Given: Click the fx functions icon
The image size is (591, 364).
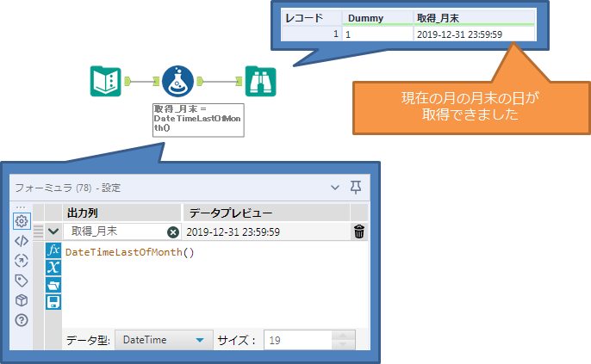Looking at the screenshot, I should 53,250.
